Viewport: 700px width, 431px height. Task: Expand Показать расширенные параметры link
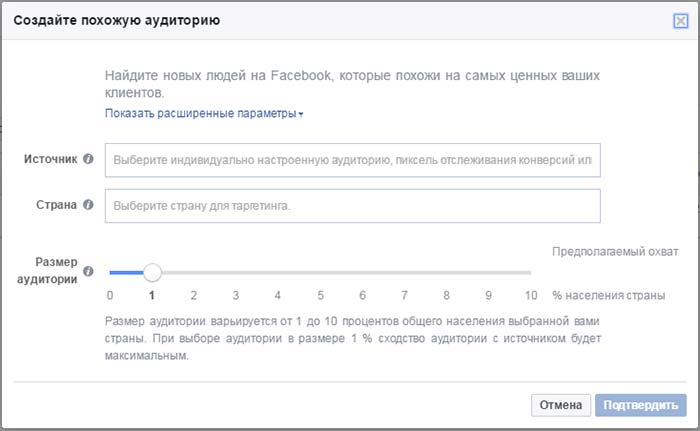204,114
